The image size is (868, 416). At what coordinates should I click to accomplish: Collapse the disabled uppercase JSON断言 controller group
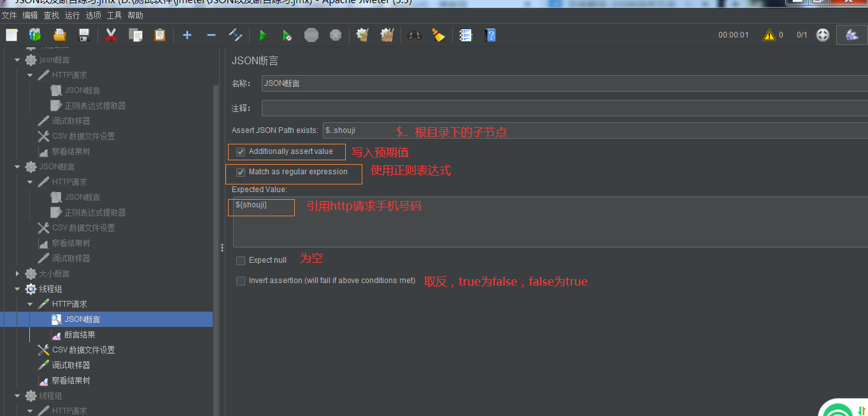click(x=17, y=167)
